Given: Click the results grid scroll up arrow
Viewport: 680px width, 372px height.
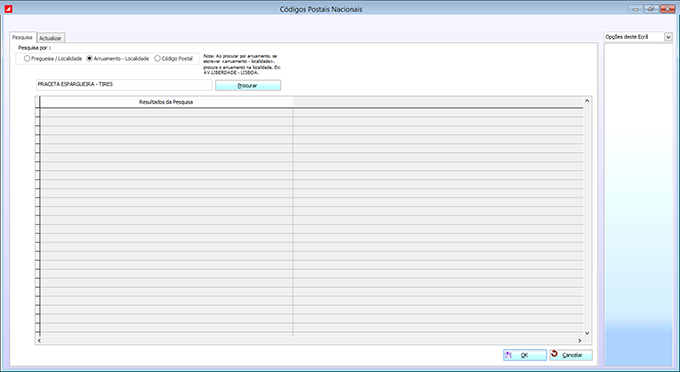Looking at the screenshot, I should pyautogui.click(x=587, y=101).
